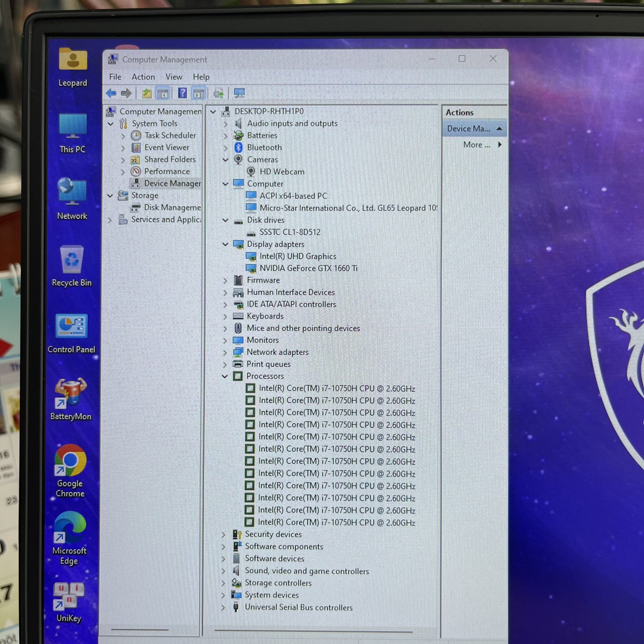Select the Recycle Bin desktop icon
644x644 pixels.
click(x=72, y=265)
